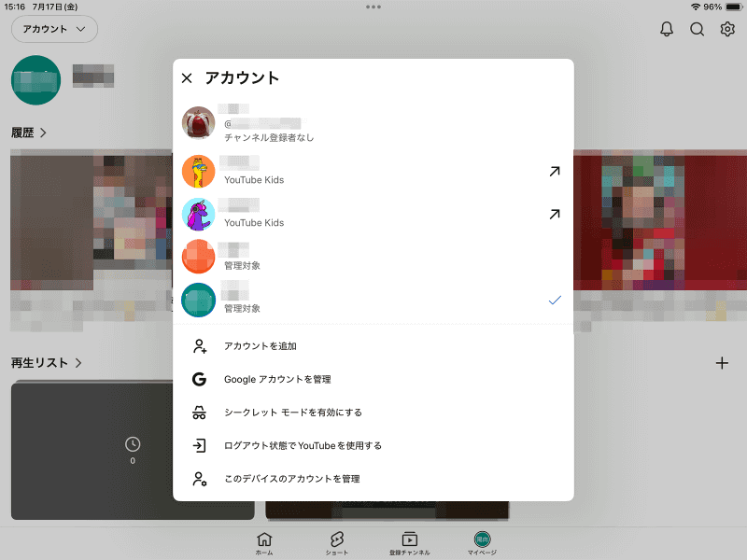Open the 再生リスト section chevron
This screenshot has width=747, height=560.
78,363
